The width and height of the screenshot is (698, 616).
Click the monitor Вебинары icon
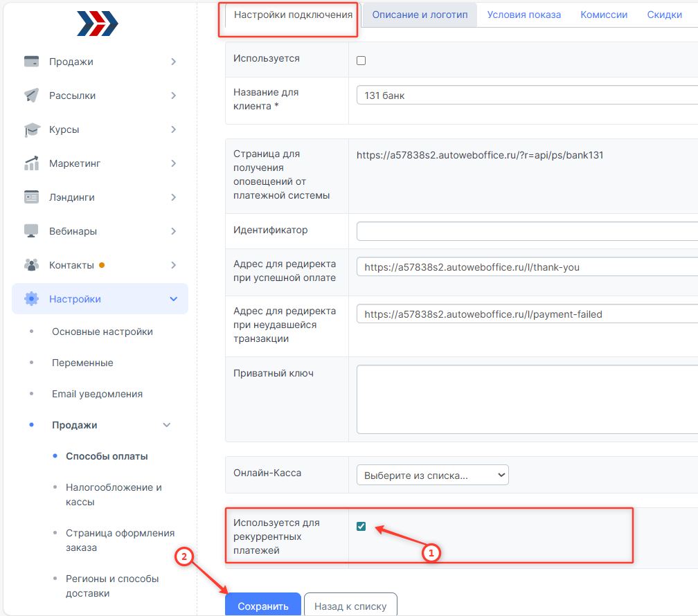coord(31,231)
